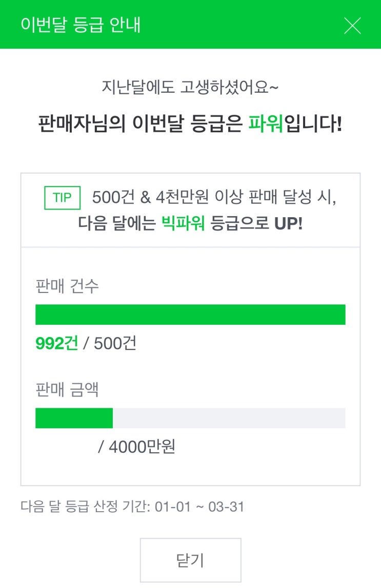Click the filled part of 판매 금액 bar
Screen dimensions: 381x588
[74, 418]
